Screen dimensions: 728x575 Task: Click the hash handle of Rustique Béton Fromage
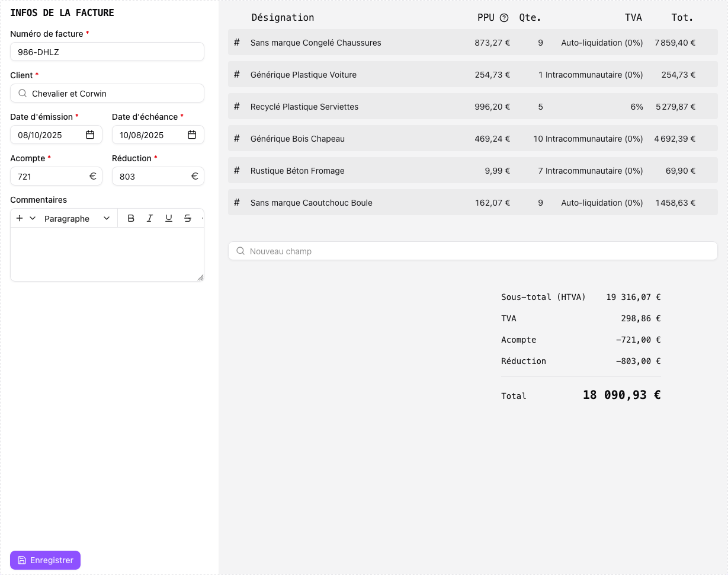tap(237, 170)
